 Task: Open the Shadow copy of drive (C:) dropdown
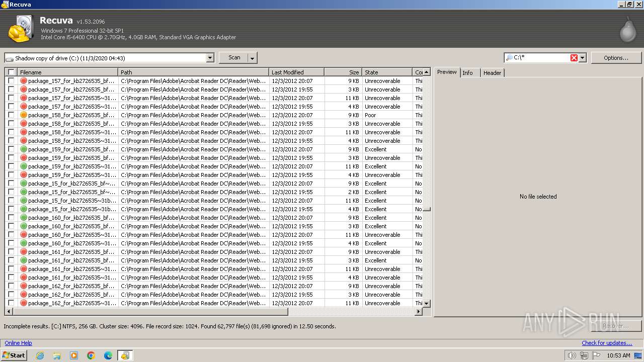pyautogui.click(x=210, y=58)
